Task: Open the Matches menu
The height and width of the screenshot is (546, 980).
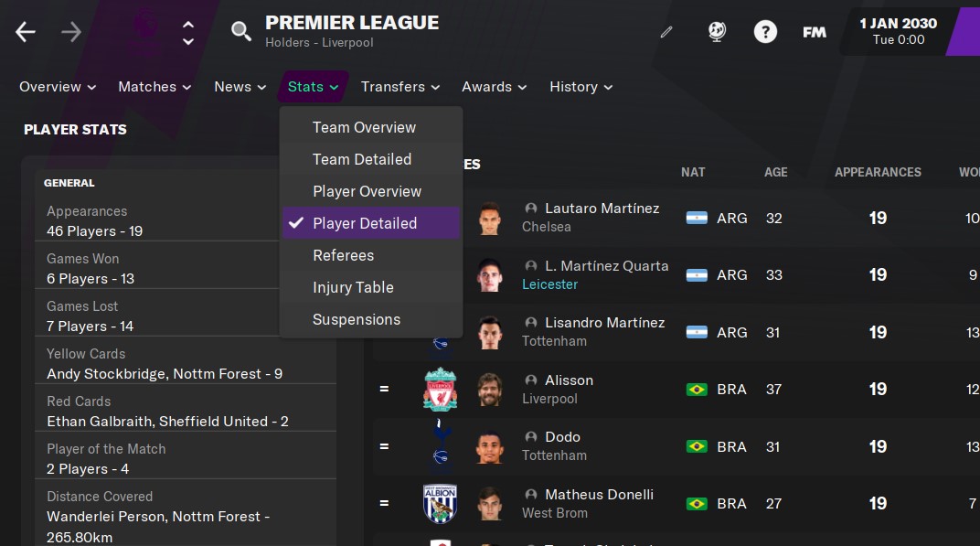Action: point(153,86)
